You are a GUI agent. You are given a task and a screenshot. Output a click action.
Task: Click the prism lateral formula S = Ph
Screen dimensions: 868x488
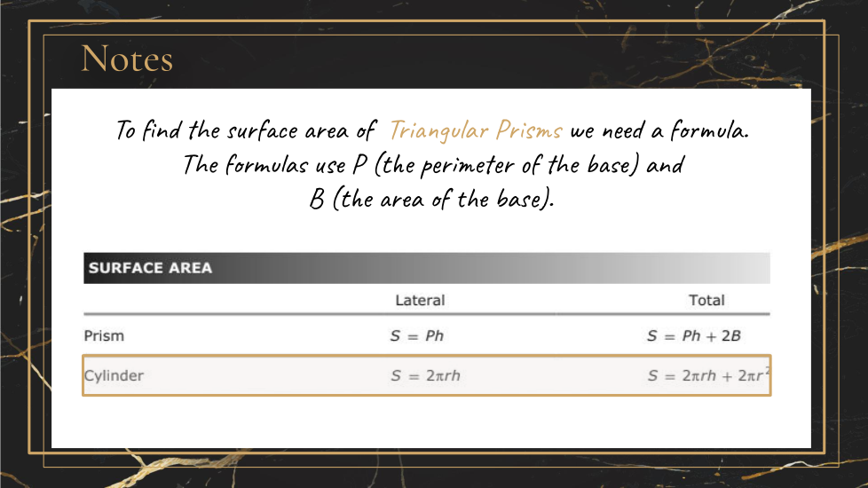click(420, 336)
